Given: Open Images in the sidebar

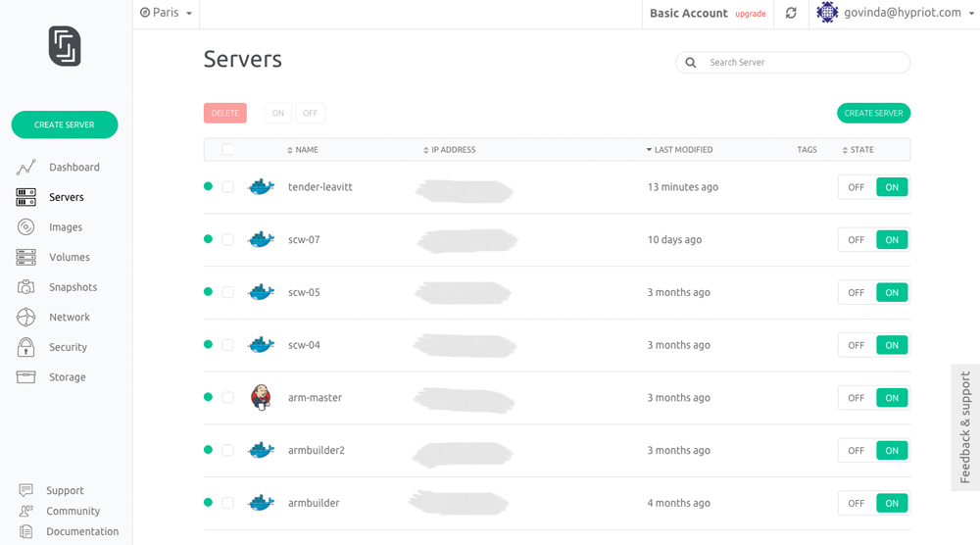Looking at the screenshot, I should [66, 227].
